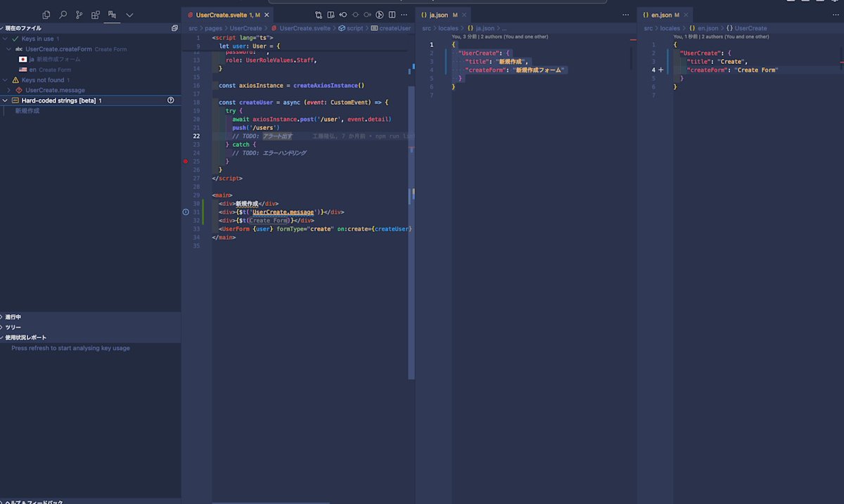844x504 pixels.
Task: Open help icon for Hard-coded strings
Action: (171, 101)
